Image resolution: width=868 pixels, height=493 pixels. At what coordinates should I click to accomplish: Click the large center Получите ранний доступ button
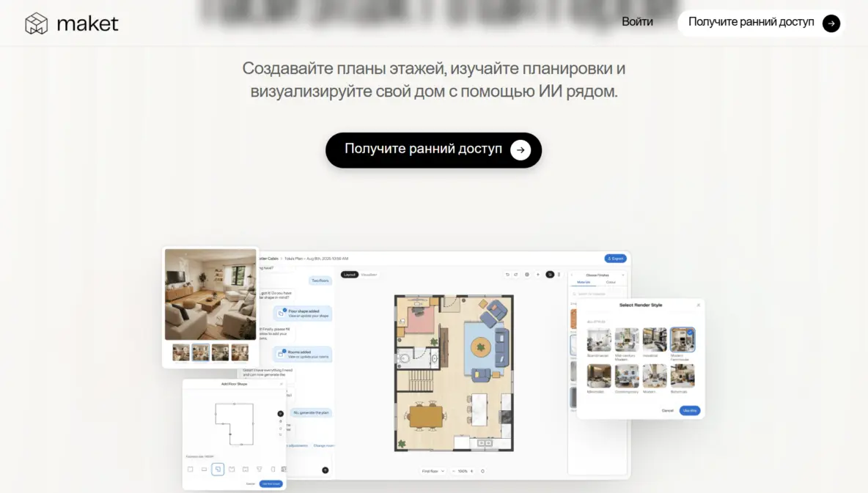433,150
